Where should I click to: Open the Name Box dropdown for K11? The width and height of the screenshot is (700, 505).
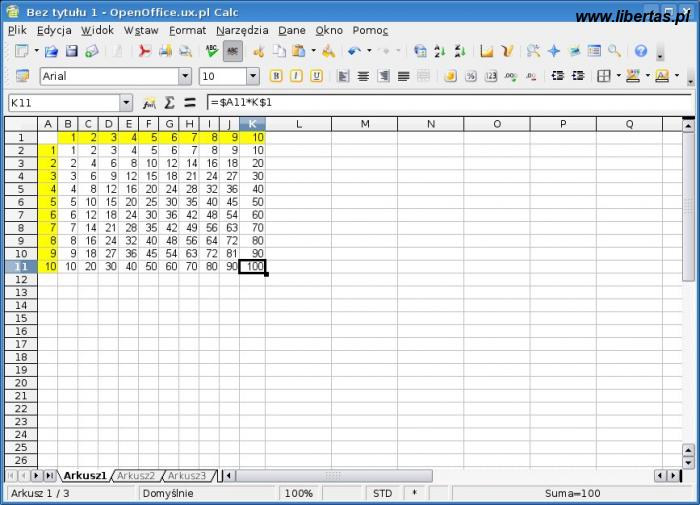point(126,103)
